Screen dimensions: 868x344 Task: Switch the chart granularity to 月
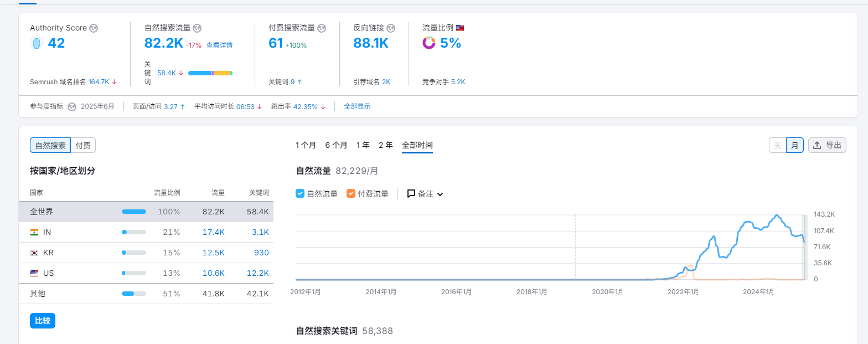click(794, 146)
